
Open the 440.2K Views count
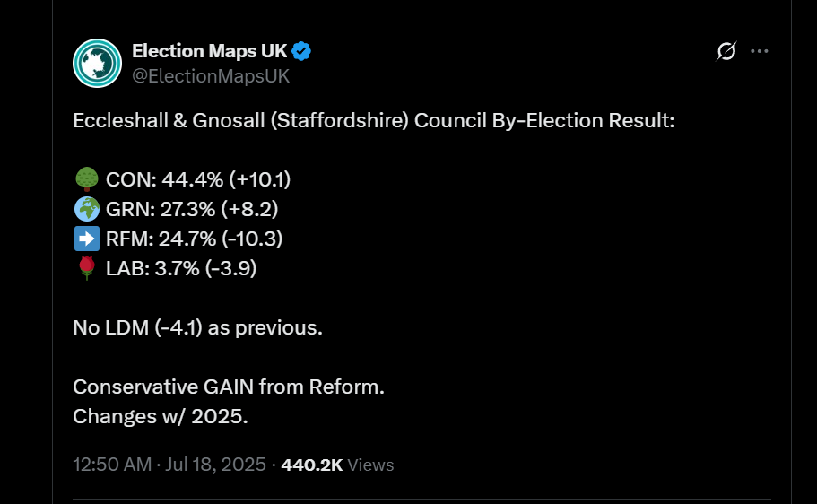pyautogui.click(x=337, y=465)
